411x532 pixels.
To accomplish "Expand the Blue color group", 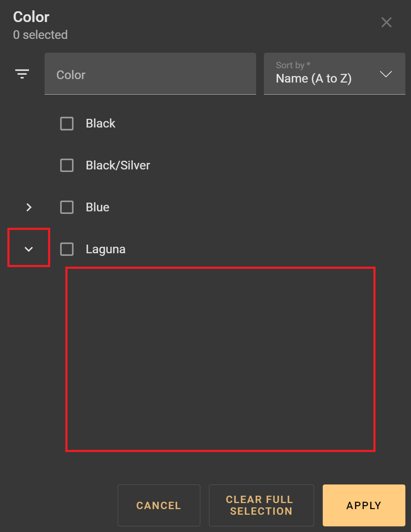I will (x=29, y=207).
